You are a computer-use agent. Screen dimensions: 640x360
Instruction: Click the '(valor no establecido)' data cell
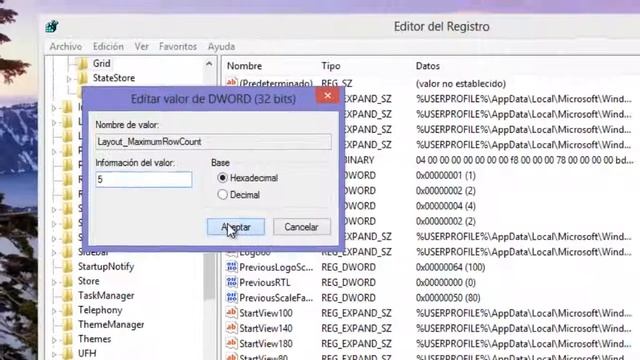pos(460,84)
